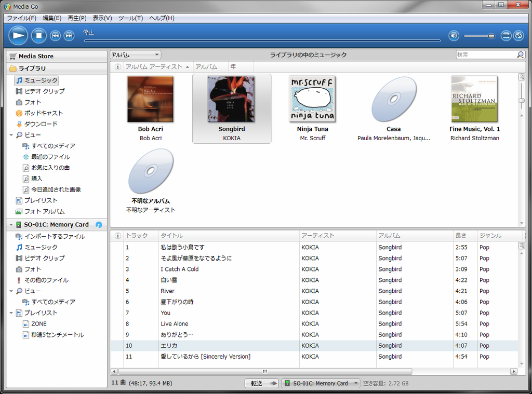
Task: Open the 再生(P) menu
Action: (x=77, y=18)
